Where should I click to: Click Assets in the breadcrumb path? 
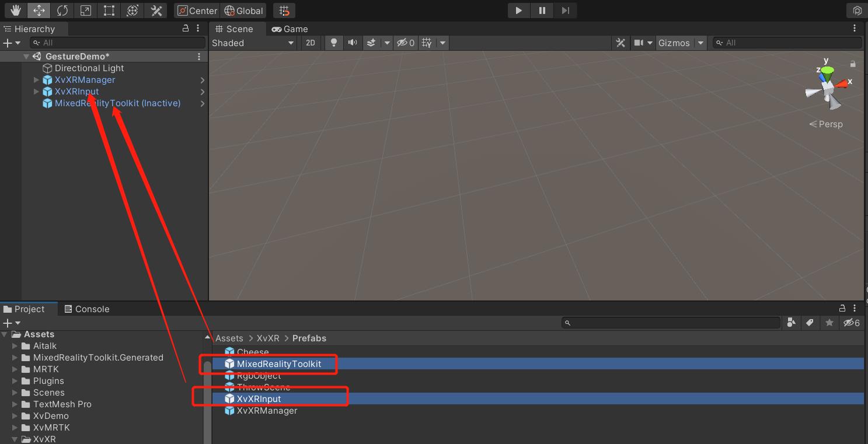(x=229, y=338)
